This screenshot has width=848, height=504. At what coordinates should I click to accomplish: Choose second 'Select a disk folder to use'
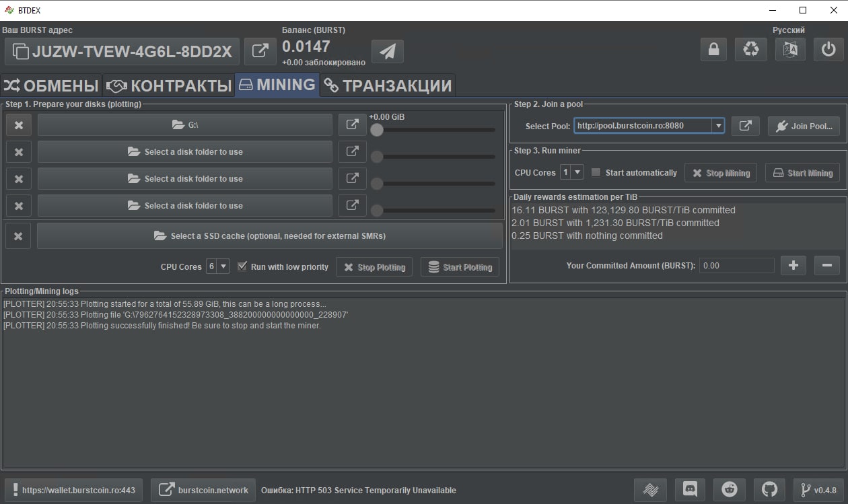185,152
